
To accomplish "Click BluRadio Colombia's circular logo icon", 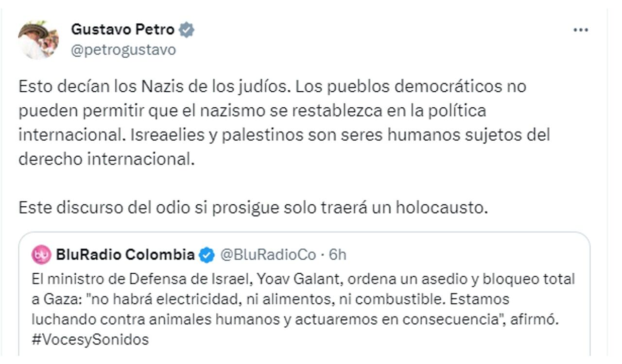I will tap(42, 252).
